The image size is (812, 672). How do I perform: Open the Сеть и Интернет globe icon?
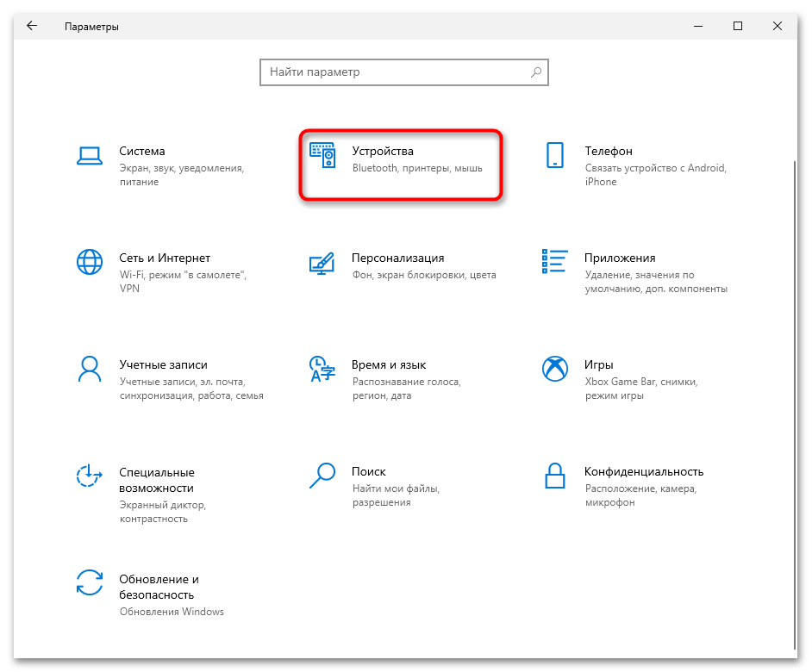(90, 262)
